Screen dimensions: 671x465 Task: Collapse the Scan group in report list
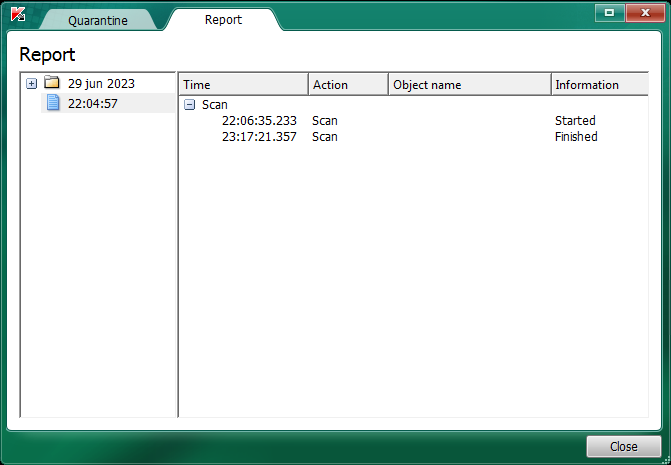pyautogui.click(x=190, y=104)
